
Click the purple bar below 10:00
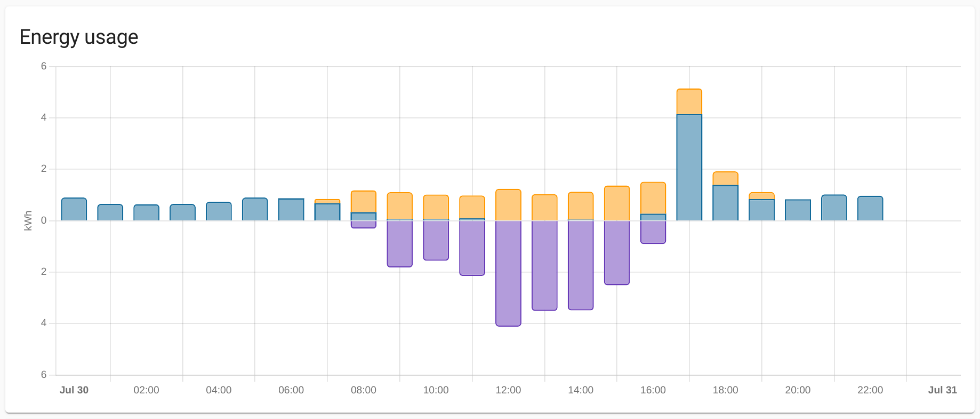(x=436, y=240)
